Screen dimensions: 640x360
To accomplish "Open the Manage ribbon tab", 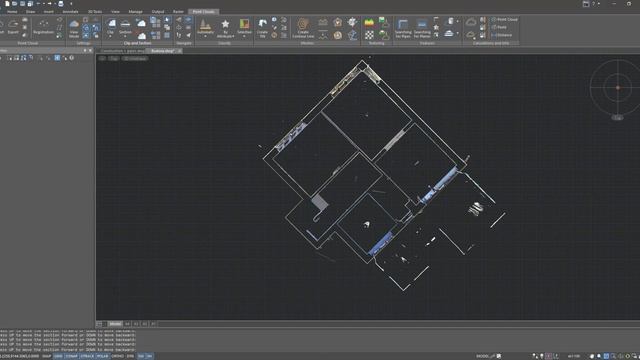I will (136, 12).
